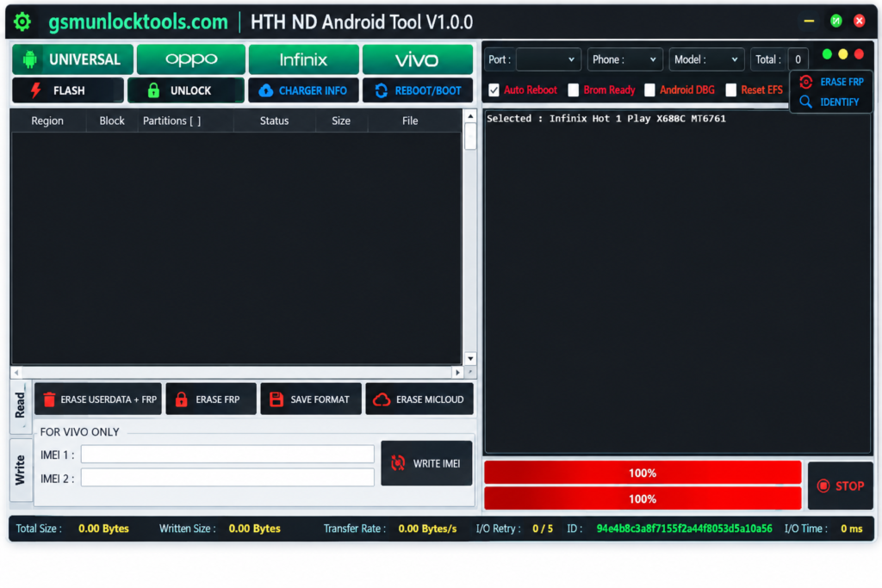882x588 pixels.
Task: Click the FLASH button
Action: (x=68, y=90)
